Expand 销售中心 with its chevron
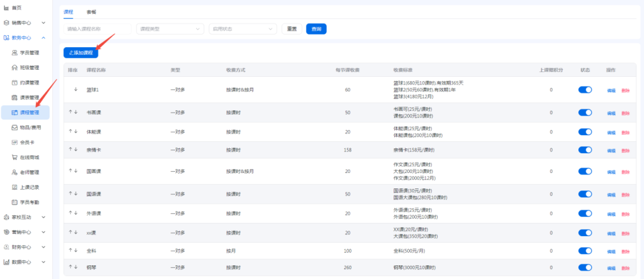This screenshot has height=279, width=644. pos(44,23)
